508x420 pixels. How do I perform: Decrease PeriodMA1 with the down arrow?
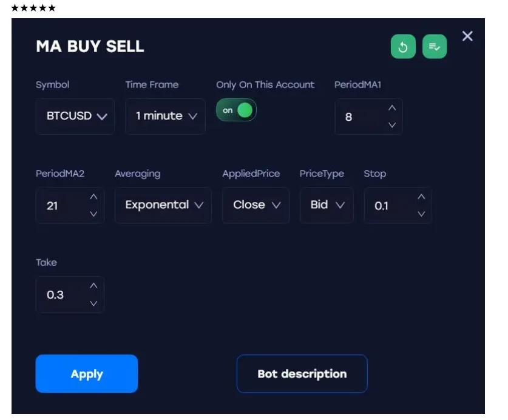(392, 125)
